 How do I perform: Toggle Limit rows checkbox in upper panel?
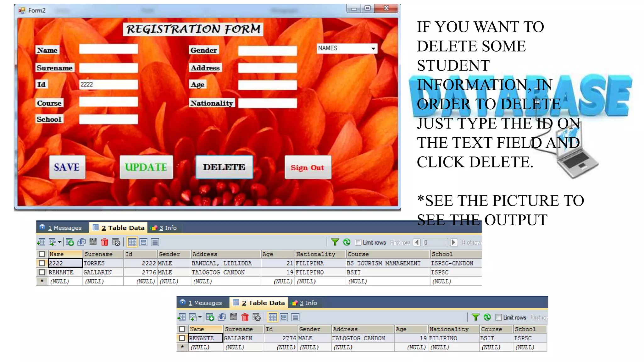tap(358, 242)
